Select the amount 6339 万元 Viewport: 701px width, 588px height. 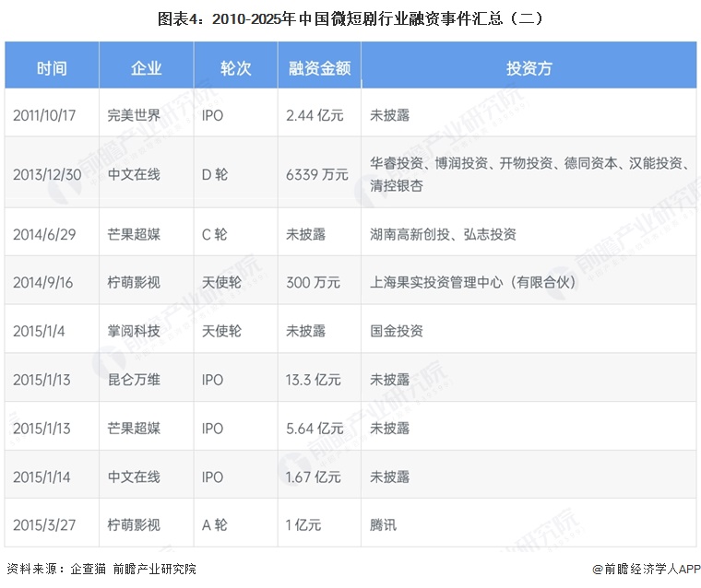point(317,174)
